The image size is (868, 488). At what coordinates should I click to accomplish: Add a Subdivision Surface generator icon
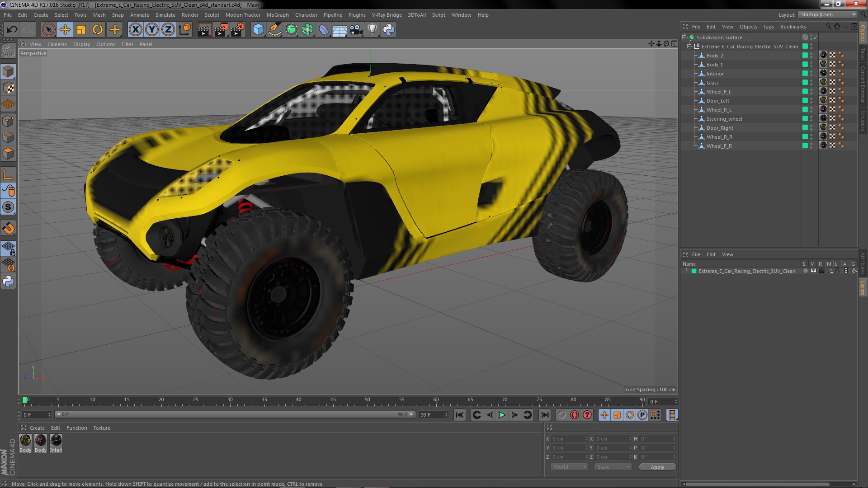click(x=291, y=30)
